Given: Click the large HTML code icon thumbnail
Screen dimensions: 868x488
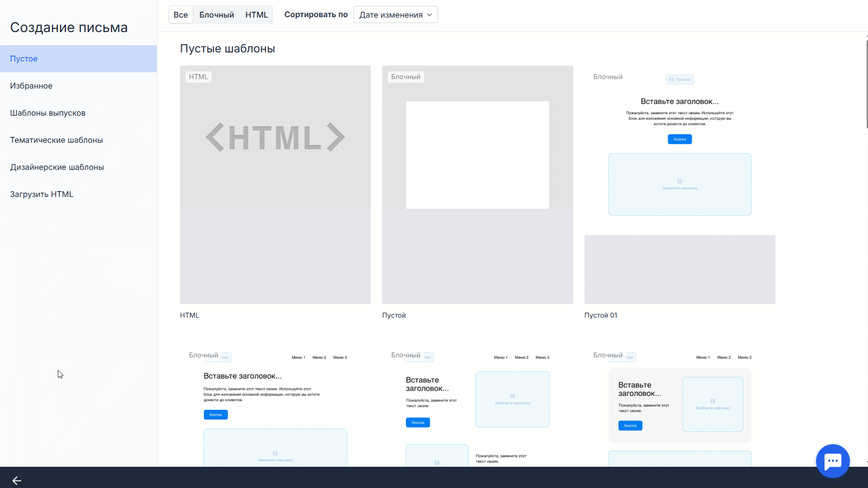Looking at the screenshot, I should [x=275, y=137].
